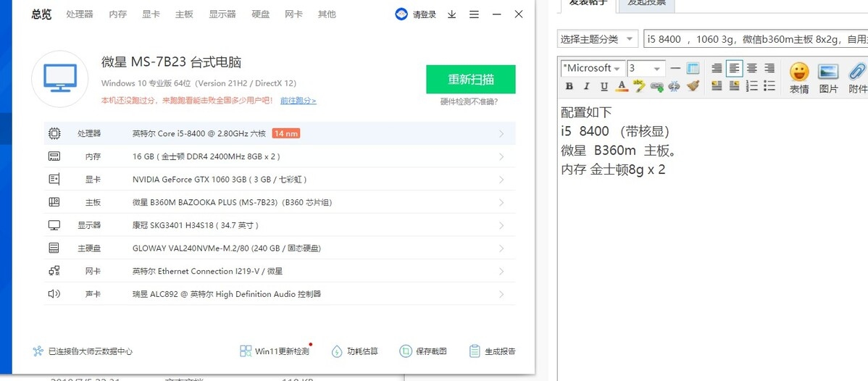Switch to the 处理器 tab
The height and width of the screenshot is (381, 868).
click(78, 14)
